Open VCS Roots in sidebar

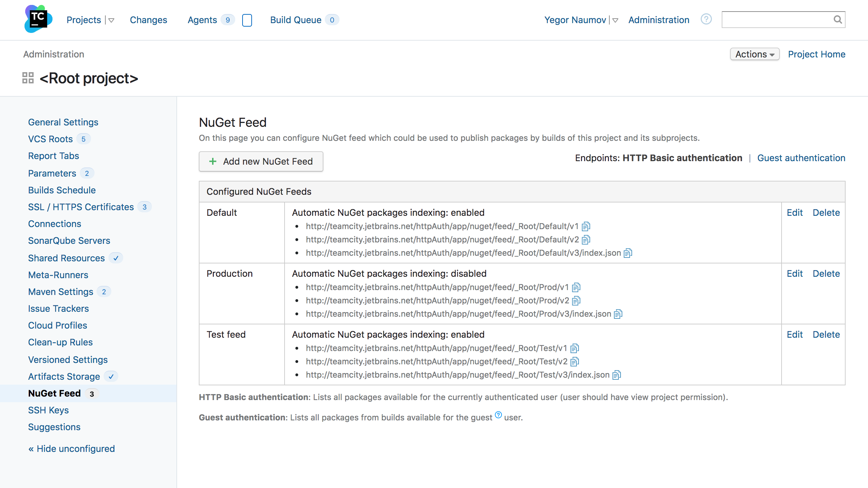click(x=50, y=139)
